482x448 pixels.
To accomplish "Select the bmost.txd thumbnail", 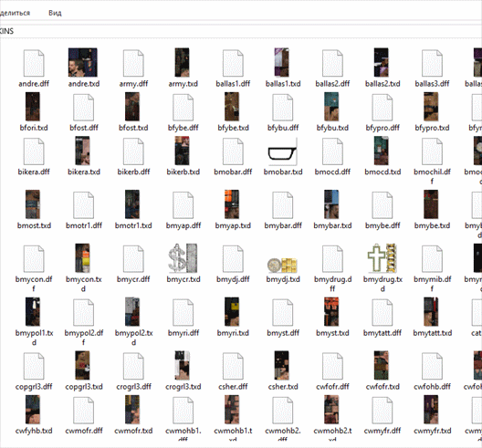I will pyautogui.click(x=33, y=204).
